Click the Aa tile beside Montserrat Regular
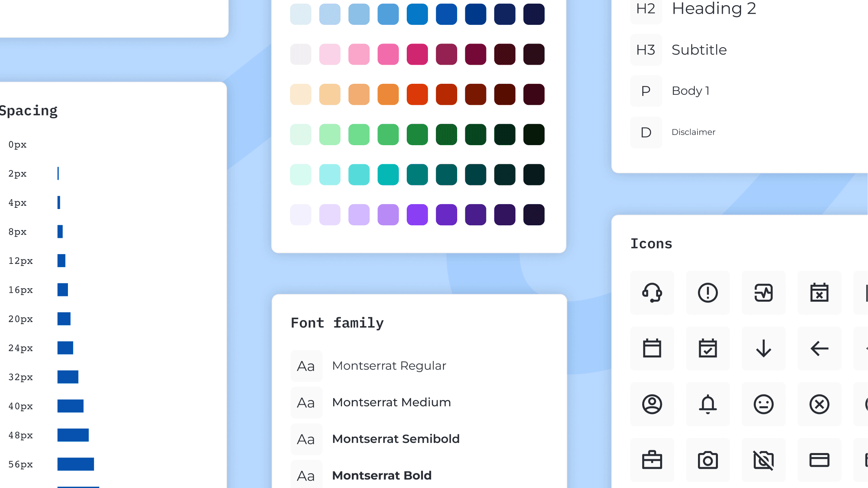Image resolution: width=868 pixels, height=488 pixels. point(306,366)
